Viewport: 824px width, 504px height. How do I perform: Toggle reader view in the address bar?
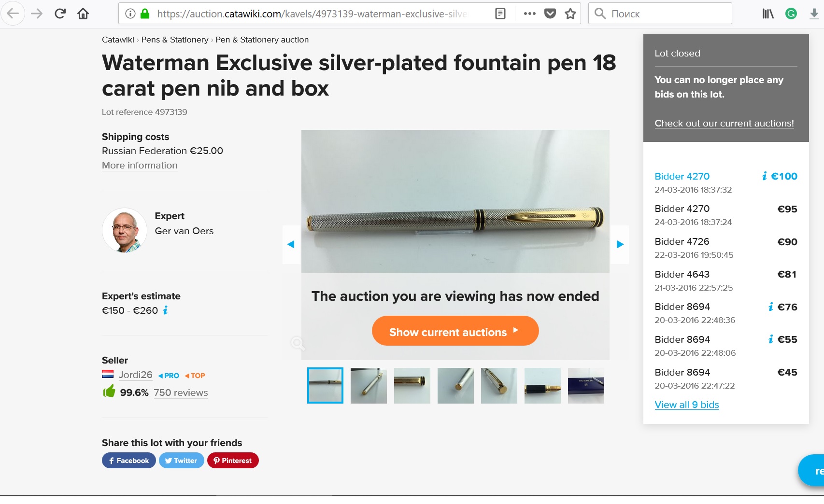tap(500, 14)
